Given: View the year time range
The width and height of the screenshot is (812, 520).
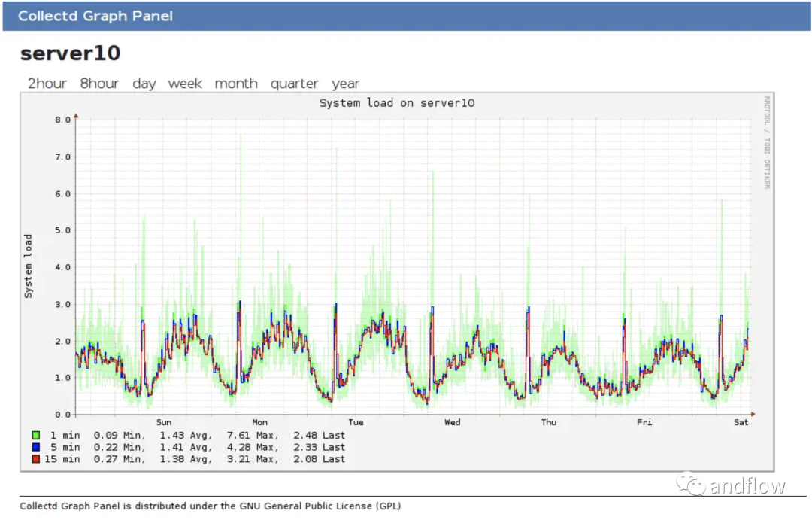Looking at the screenshot, I should [346, 84].
